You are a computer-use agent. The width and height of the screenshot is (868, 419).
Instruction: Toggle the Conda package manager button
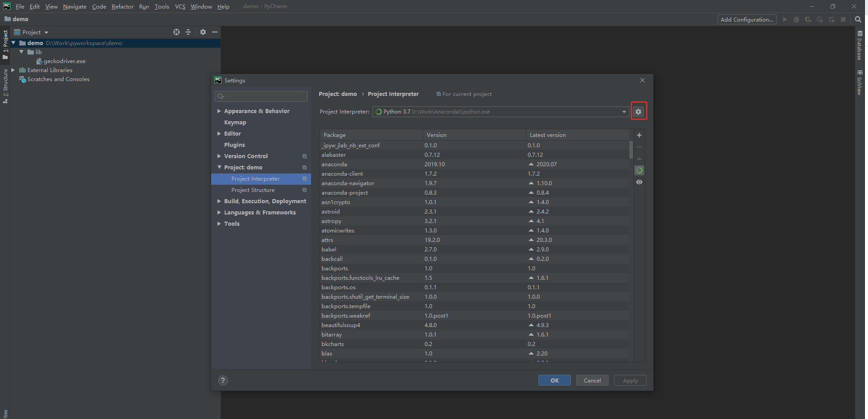(639, 170)
